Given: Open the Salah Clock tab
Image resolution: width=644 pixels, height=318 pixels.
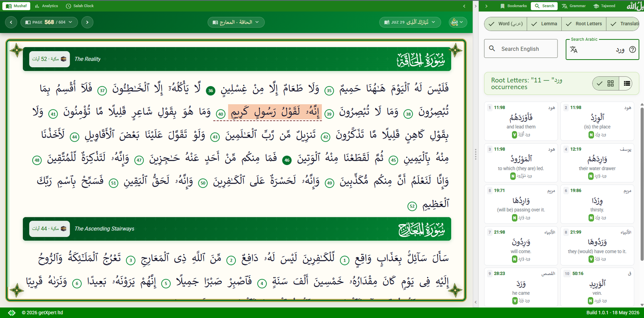Looking at the screenshot, I should pos(80,6).
